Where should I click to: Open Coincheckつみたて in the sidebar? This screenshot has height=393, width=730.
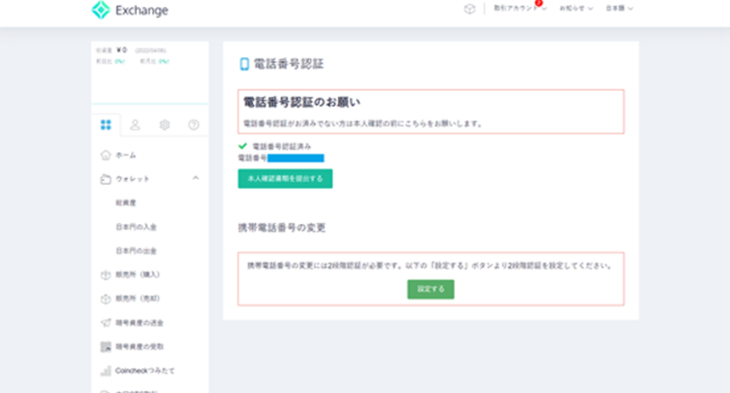pyautogui.click(x=145, y=371)
